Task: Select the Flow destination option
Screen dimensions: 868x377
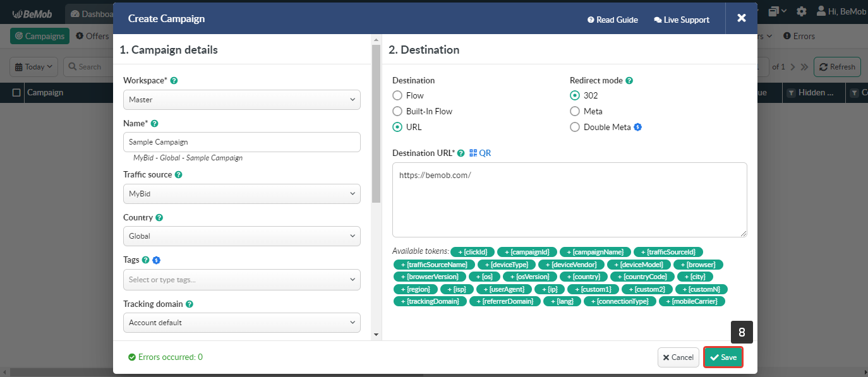Action: point(397,96)
